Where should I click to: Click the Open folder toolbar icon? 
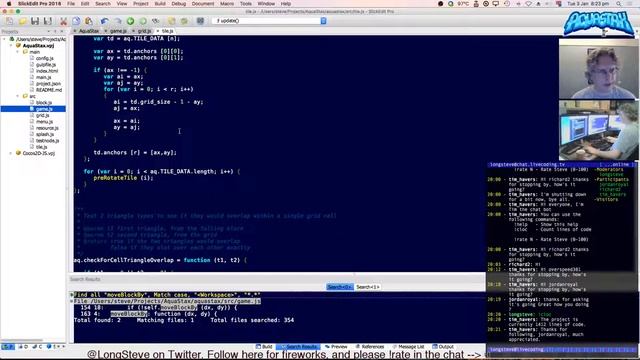[x=22, y=21]
